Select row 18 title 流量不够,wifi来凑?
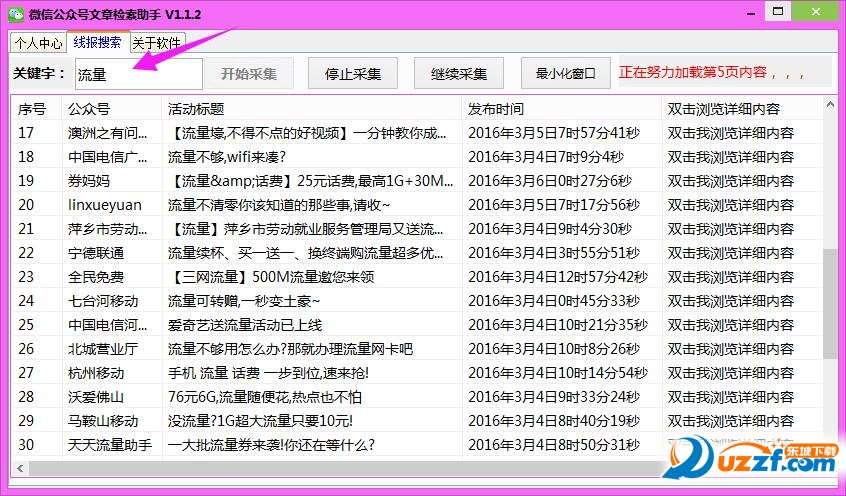This screenshot has width=846, height=496. click(227, 157)
